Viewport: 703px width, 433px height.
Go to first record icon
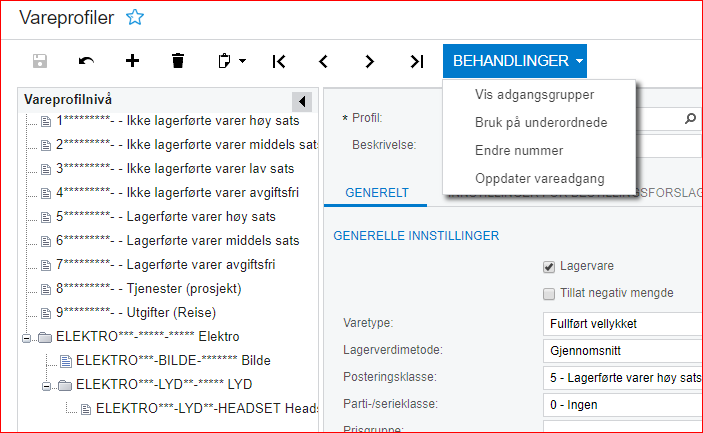(x=279, y=61)
